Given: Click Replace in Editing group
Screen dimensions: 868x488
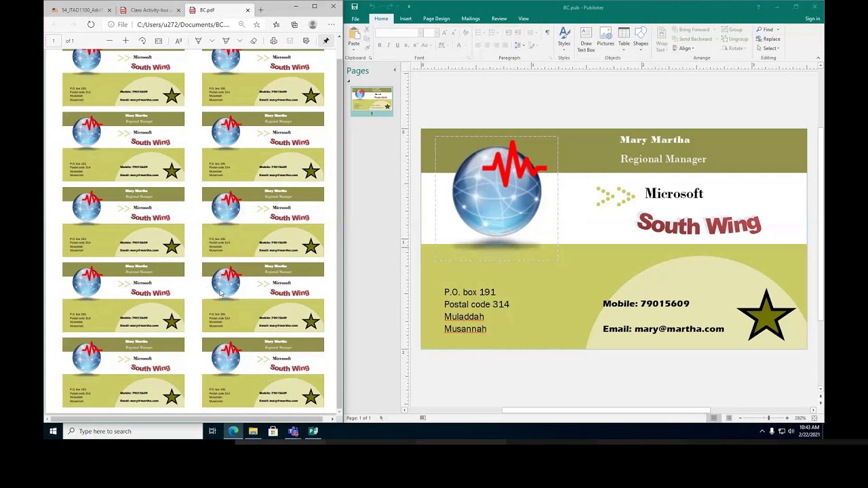Looking at the screenshot, I should coord(768,39).
